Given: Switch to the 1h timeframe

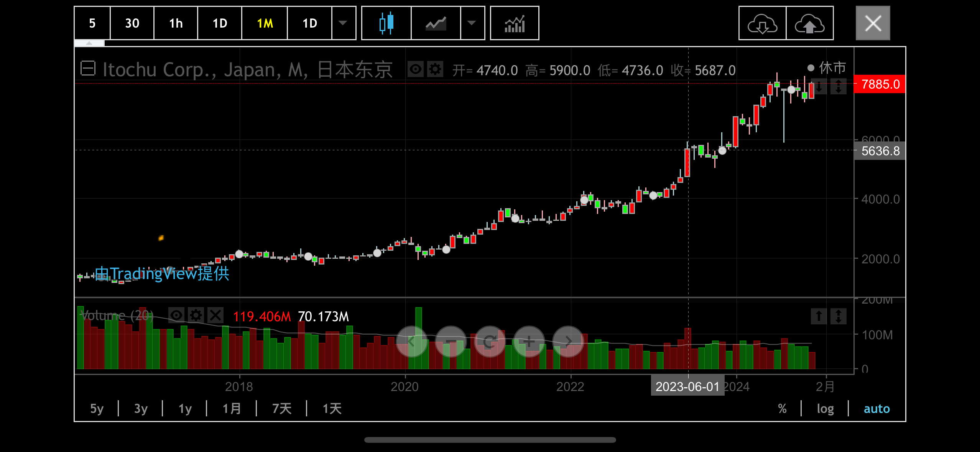Looking at the screenshot, I should point(176,23).
